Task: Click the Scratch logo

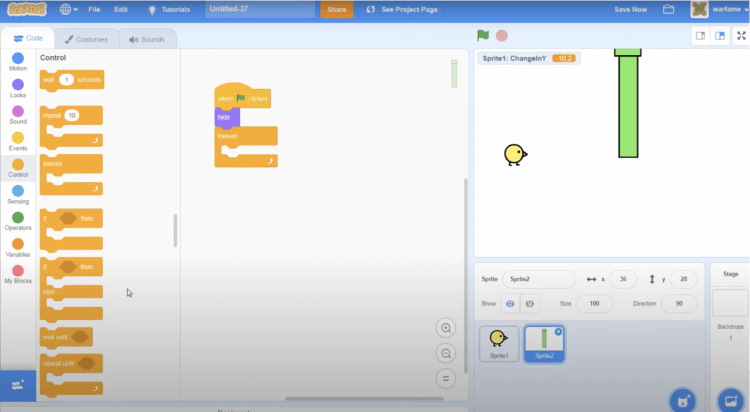Action: (27, 9)
